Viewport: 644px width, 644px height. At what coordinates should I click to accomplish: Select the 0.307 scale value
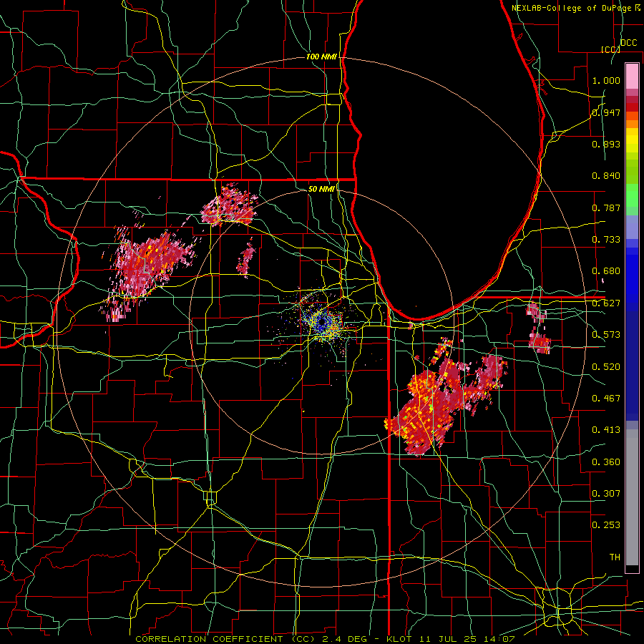pos(606,494)
